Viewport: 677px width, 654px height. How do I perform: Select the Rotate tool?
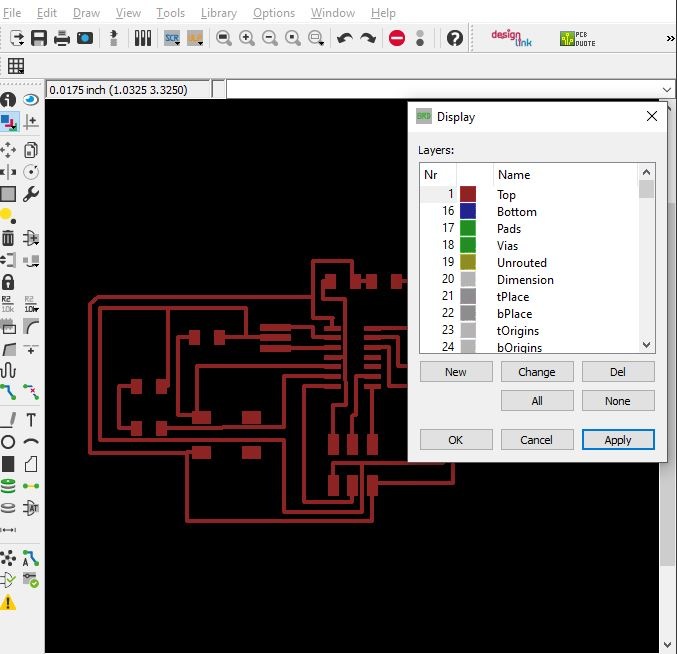(x=31, y=172)
